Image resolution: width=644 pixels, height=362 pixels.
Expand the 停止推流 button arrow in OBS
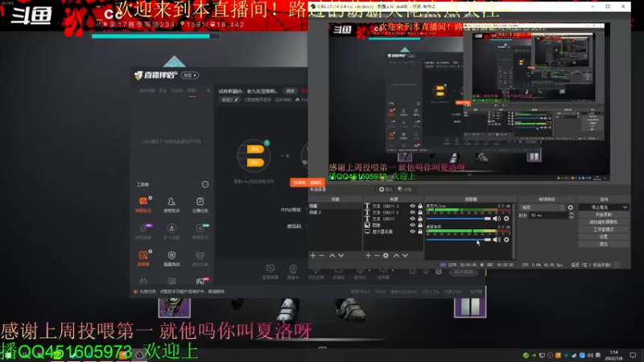point(625,208)
